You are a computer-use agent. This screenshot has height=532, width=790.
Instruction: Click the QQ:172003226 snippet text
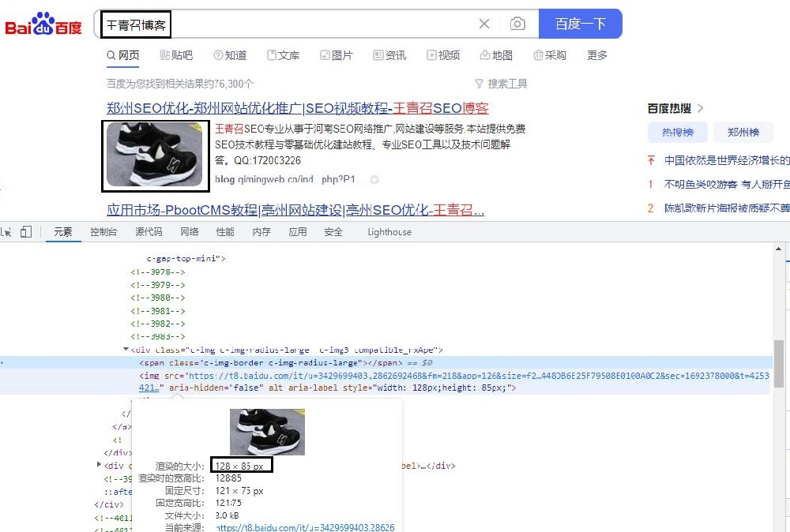pos(268,160)
